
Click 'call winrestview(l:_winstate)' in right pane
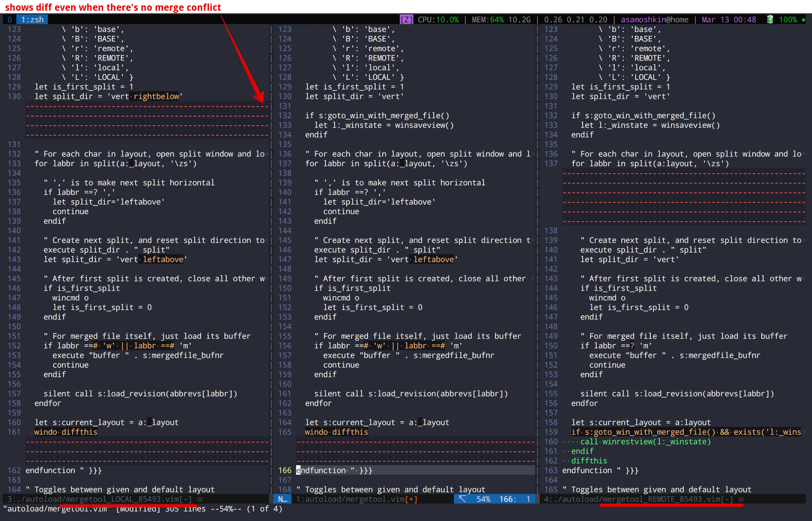point(645,441)
